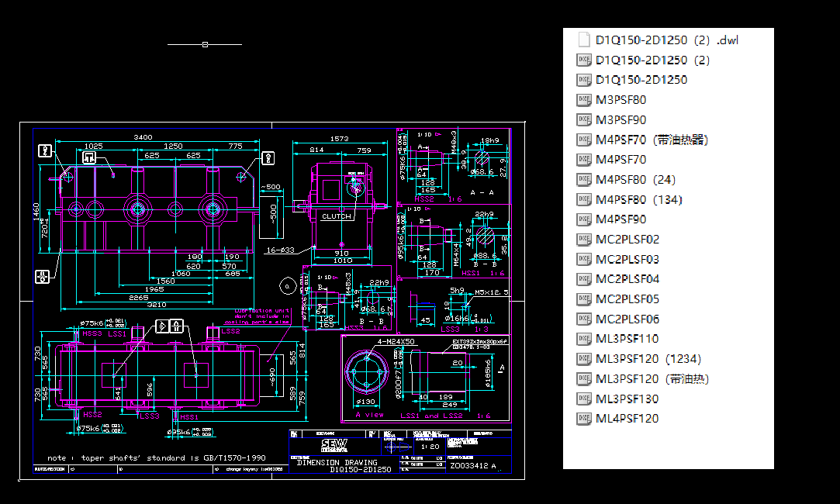Click the blank document icon for the .dwl file
The width and height of the screenshot is (840, 504).
click(583, 40)
